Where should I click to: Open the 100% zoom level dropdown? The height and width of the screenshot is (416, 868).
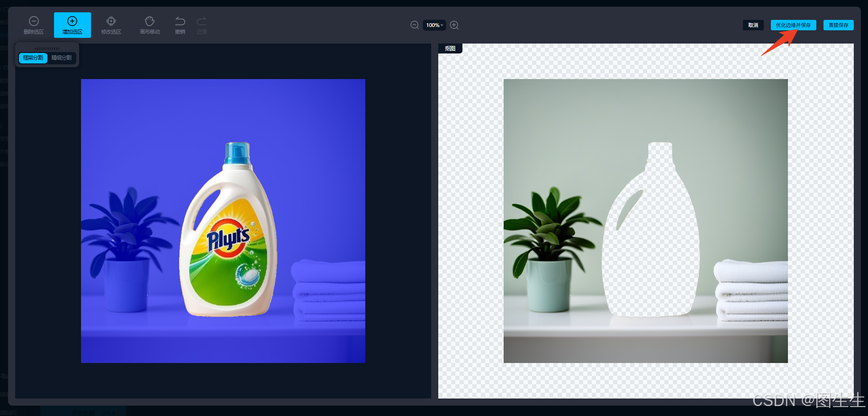coord(434,25)
